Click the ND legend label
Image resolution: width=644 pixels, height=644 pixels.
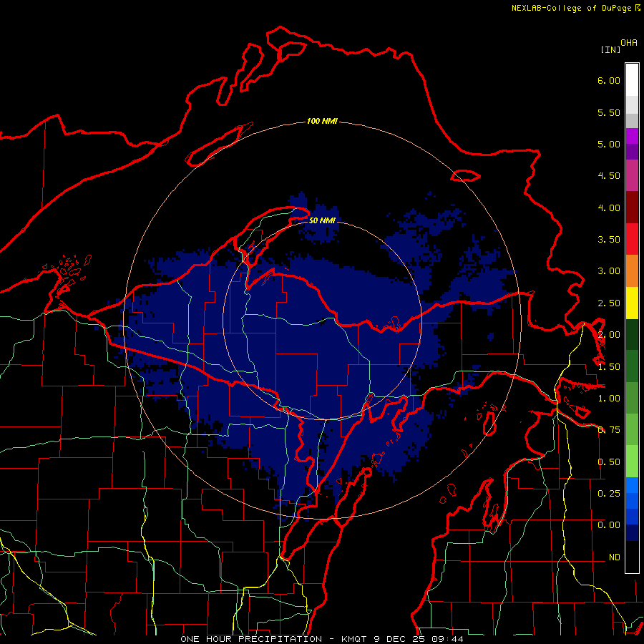[x=615, y=557]
